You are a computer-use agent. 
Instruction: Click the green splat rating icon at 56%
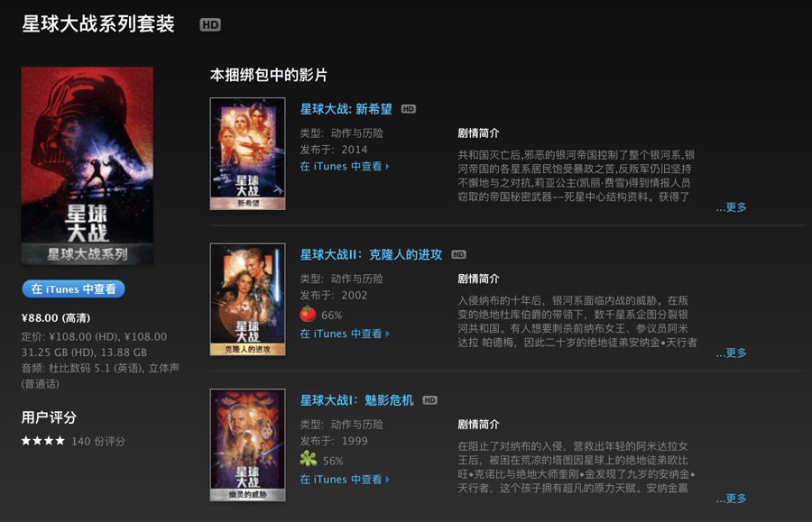pyautogui.click(x=309, y=458)
